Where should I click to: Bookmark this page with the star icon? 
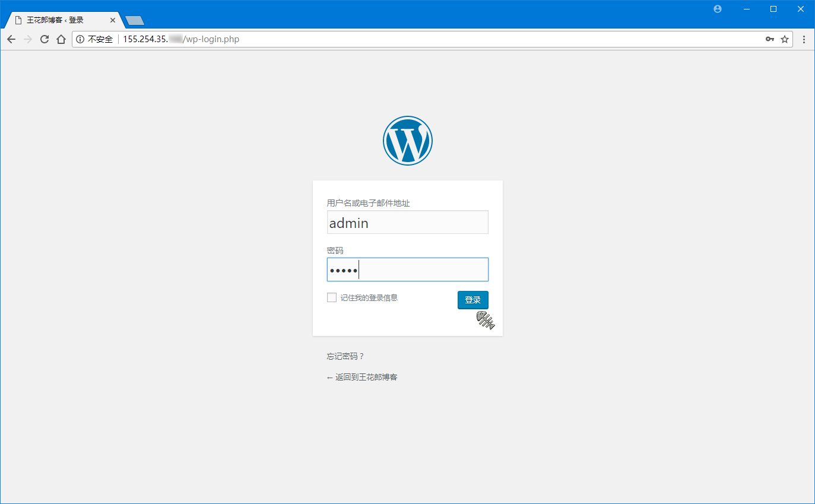tap(785, 39)
